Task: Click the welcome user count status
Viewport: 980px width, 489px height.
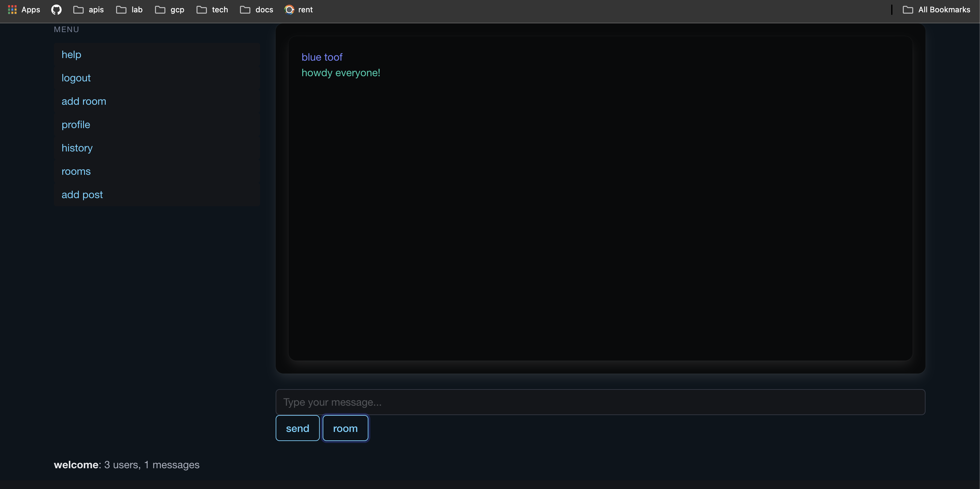Action: [x=127, y=465]
